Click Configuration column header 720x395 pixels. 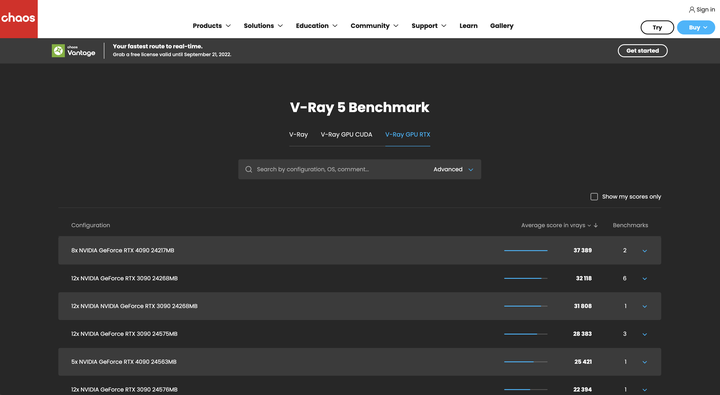click(90, 226)
